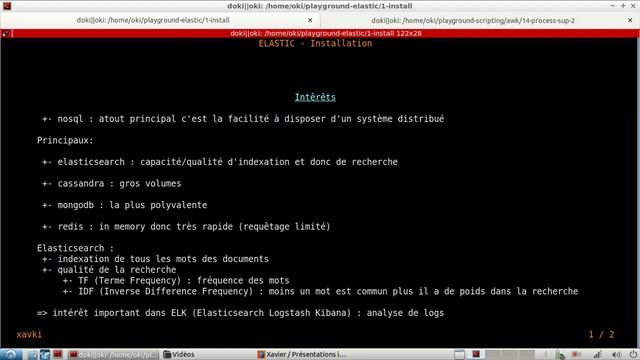Open the Xavier / Présentations taskbar entry
640x360 pixels.
(x=302, y=354)
